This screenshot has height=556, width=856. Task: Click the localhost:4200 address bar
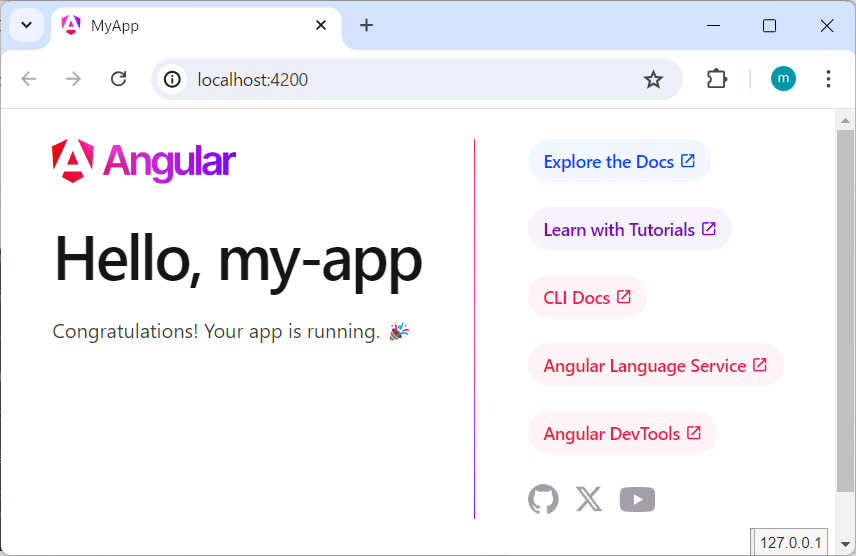[x=400, y=79]
